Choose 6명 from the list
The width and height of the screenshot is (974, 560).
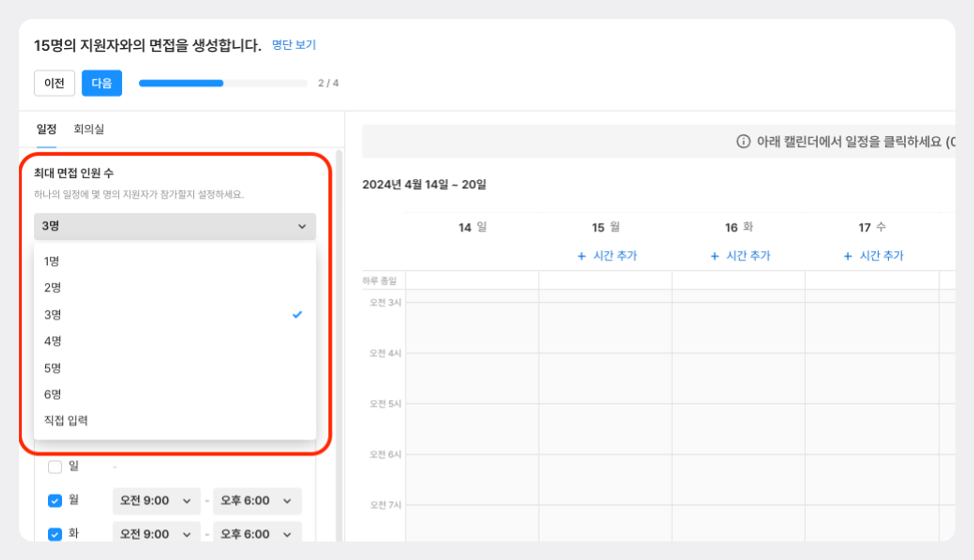click(x=175, y=394)
